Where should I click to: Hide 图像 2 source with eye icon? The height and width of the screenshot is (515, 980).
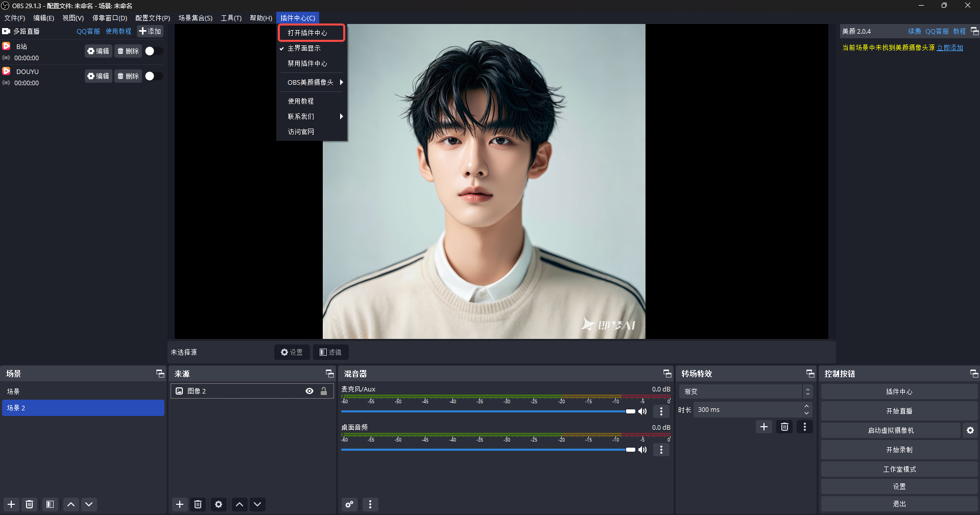click(x=309, y=391)
